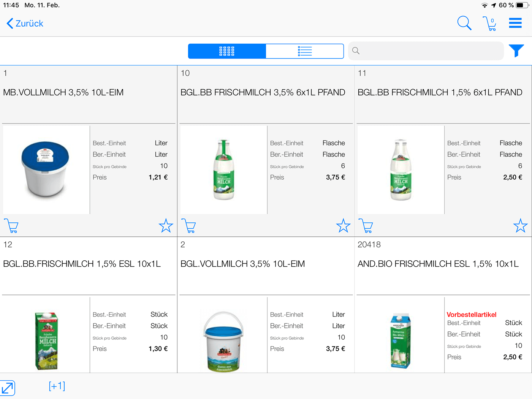Click the 11:45 clock in status bar
Viewport: 532px width, 399px height.
tap(11, 5)
